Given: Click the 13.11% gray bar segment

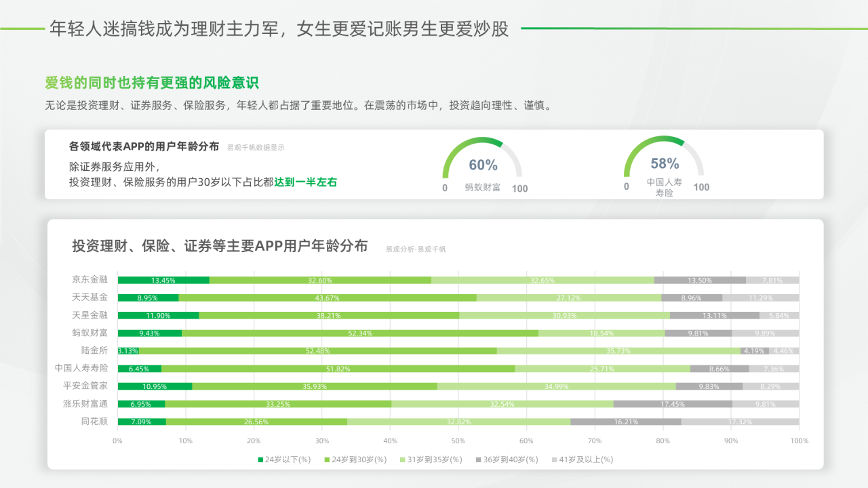Looking at the screenshot, I should [x=715, y=315].
